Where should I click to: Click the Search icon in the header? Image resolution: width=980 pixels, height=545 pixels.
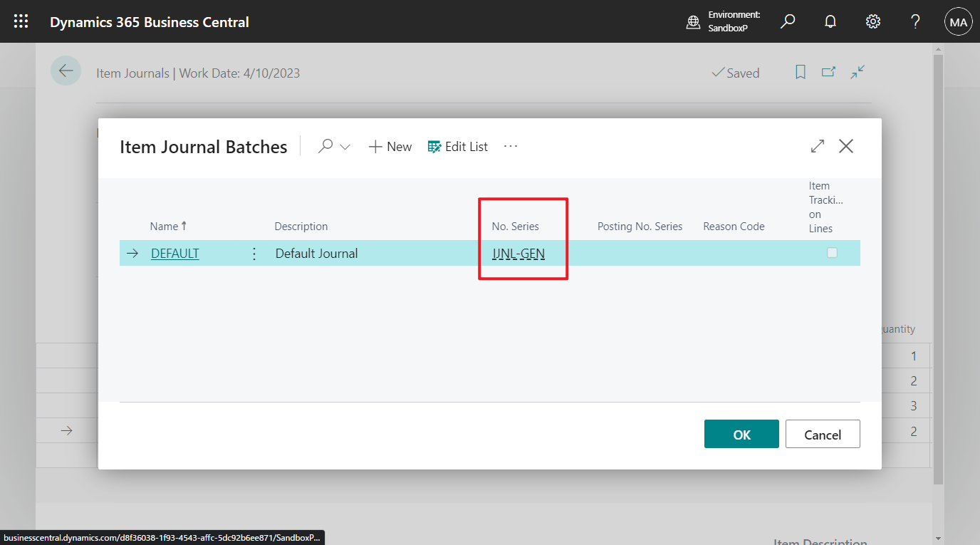(x=788, y=21)
